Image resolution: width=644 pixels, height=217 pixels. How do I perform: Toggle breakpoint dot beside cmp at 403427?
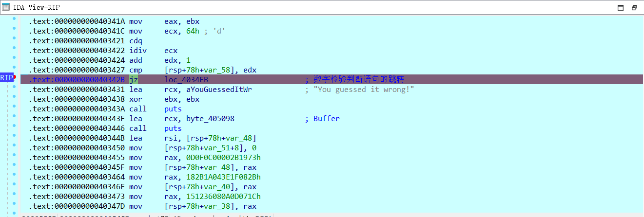click(14, 68)
